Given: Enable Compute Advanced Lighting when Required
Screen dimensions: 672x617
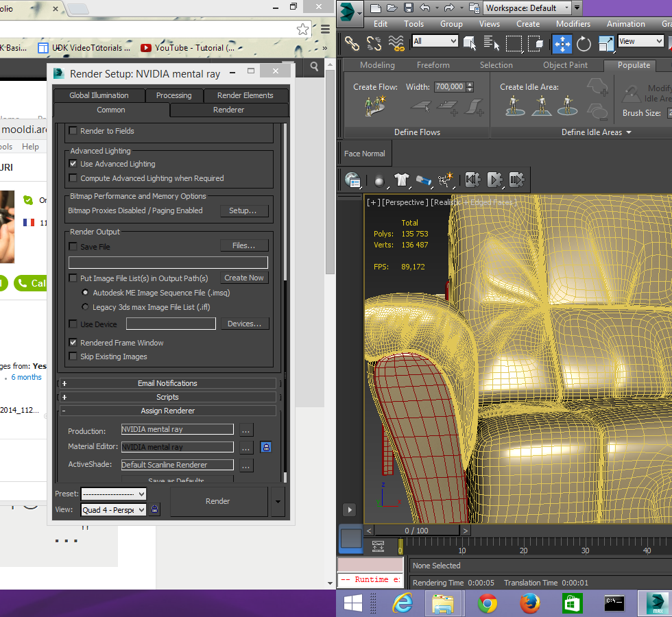Looking at the screenshot, I should click(x=73, y=178).
